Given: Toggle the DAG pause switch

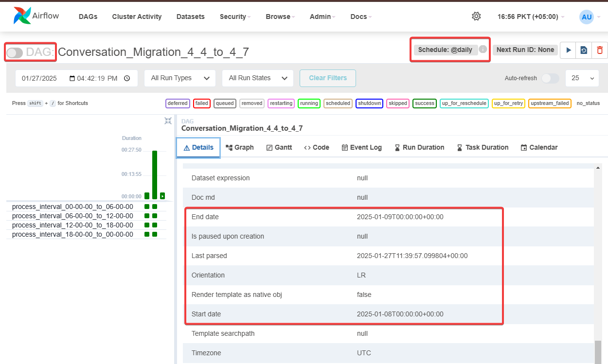Looking at the screenshot, I should point(15,52).
